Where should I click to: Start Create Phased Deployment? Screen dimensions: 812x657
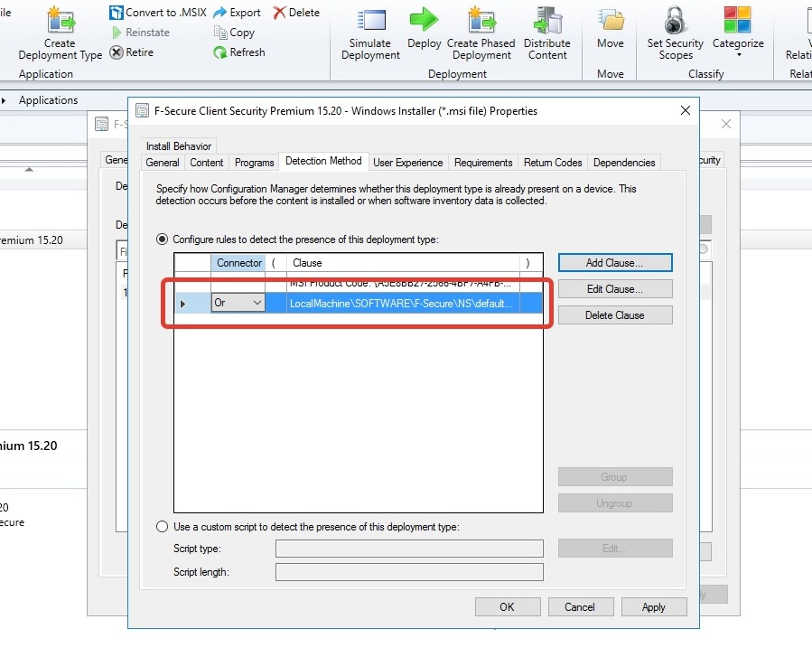pyautogui.click(x=481, y=33)
